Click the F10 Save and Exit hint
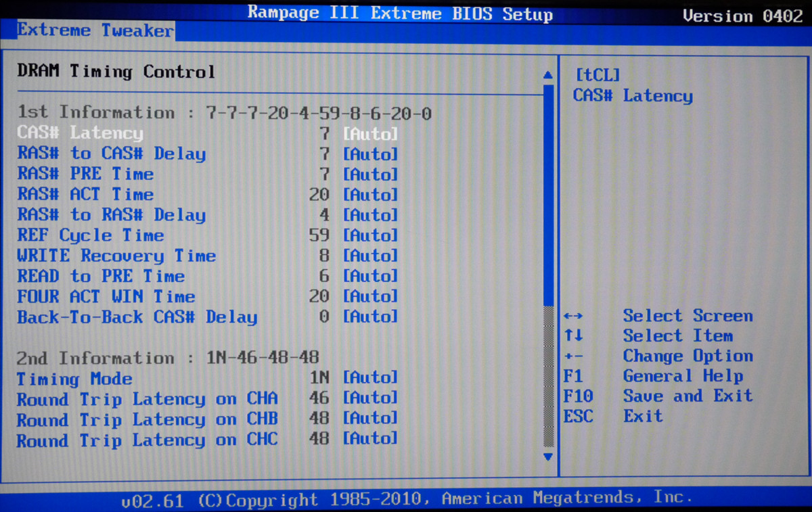 coord(658,396)
